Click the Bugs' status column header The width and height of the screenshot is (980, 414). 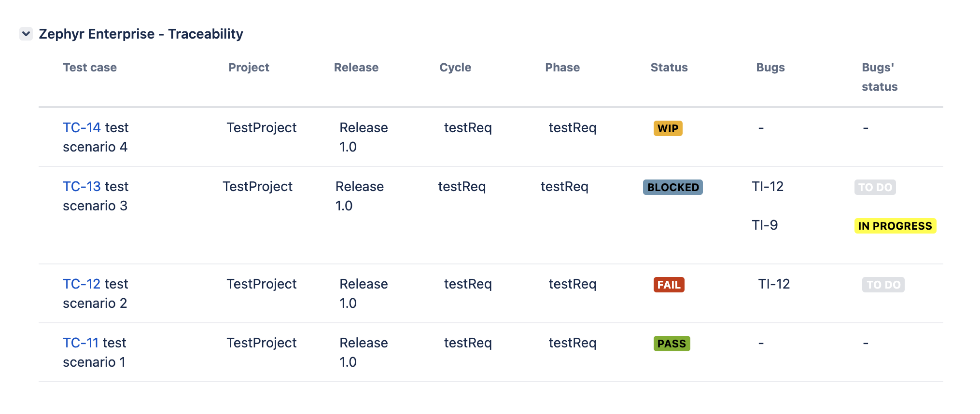[x=879, y=77]
